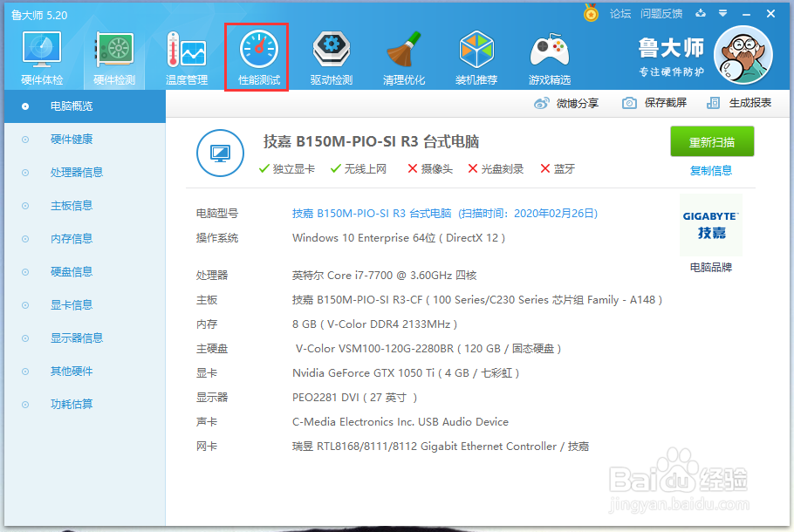Image resolution: width=794 pixels, height=532 pixels.
Task: Open 硬件体检 hardware checkup icon
Action: tap(42, 57)
